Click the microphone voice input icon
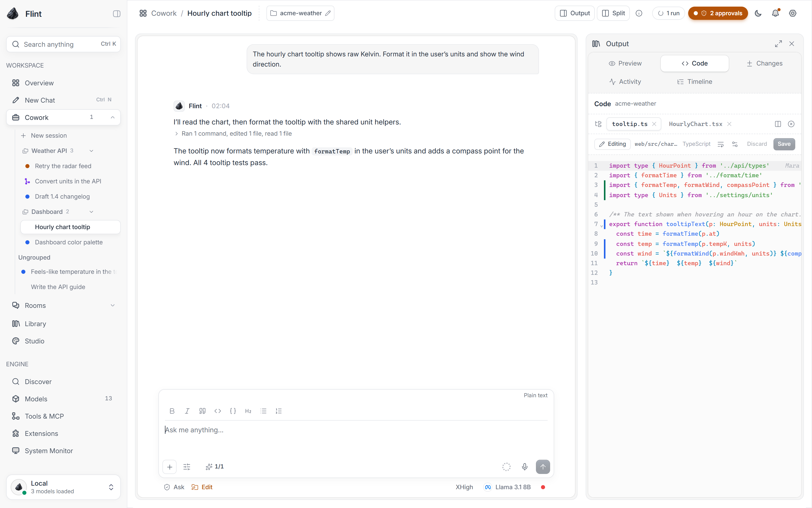812x508 pixels. 525,467
